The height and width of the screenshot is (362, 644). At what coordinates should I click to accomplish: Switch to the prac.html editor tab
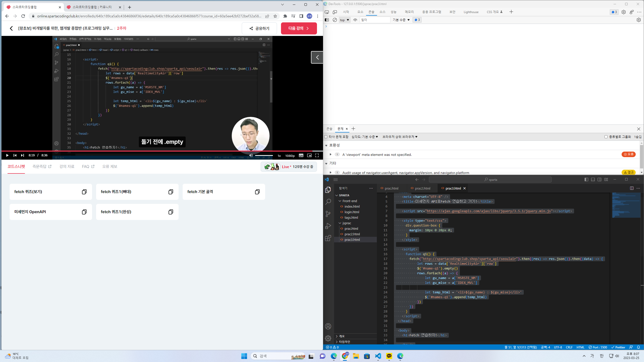391,188
